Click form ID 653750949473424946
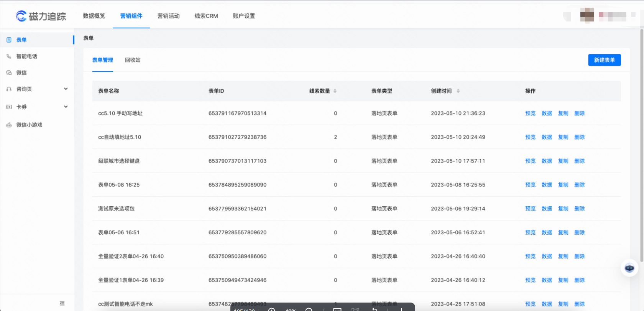The image size is (644, 311). pos(237,280)
